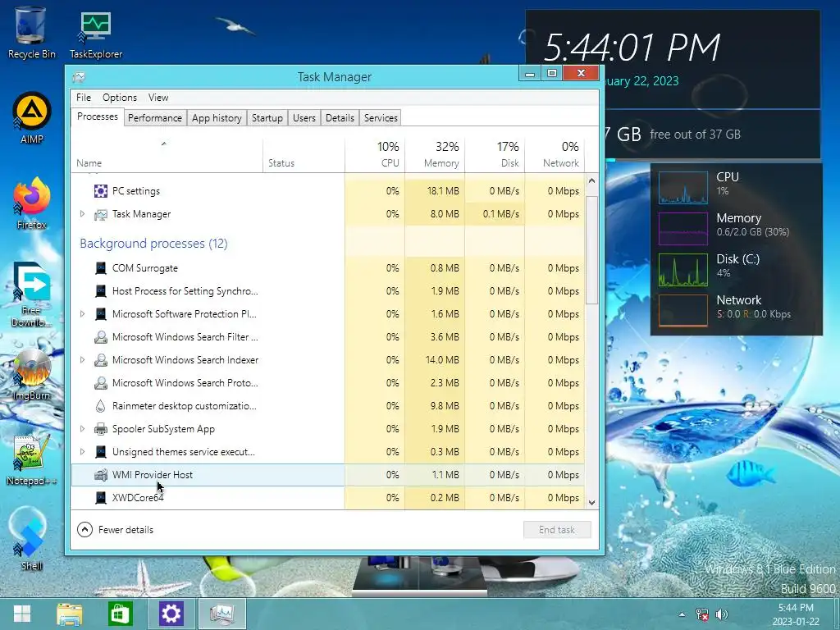840x630 pixels.
Task: Switch to the Users tab
Action: [304, 118]
